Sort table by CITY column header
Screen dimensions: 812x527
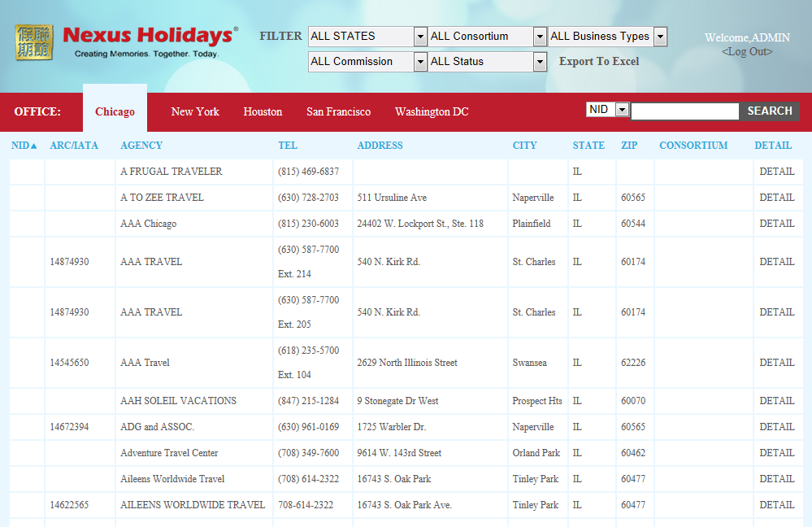(x=524, y=145)
